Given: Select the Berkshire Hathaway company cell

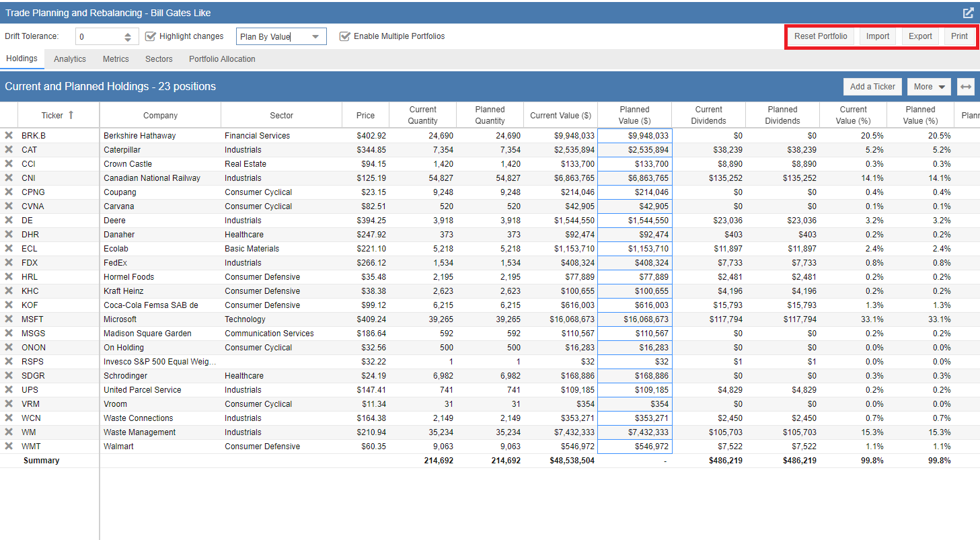Looking at the screenshot, I should (160, 135).
